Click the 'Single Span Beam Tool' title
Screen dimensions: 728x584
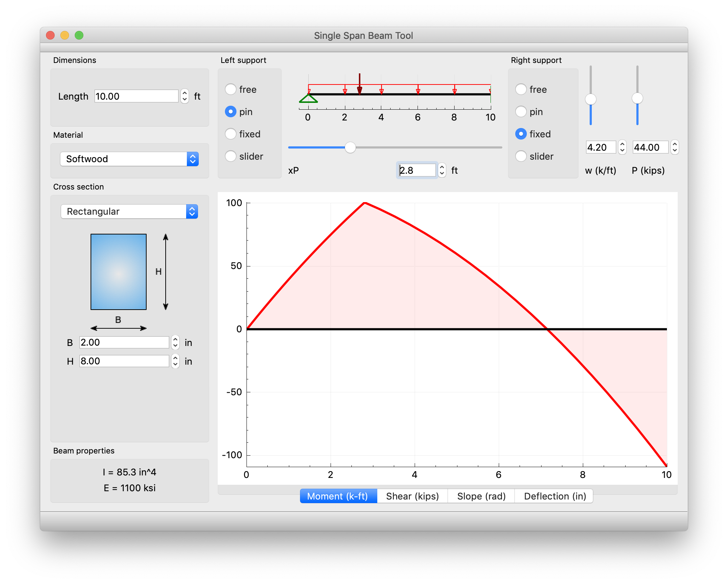coord(364,36)
